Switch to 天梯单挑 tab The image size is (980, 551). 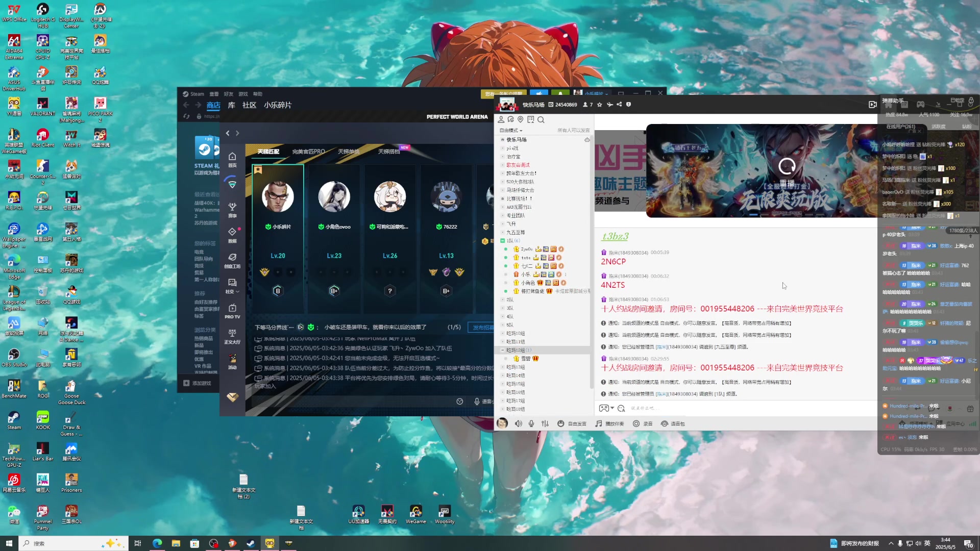[349, 152]
